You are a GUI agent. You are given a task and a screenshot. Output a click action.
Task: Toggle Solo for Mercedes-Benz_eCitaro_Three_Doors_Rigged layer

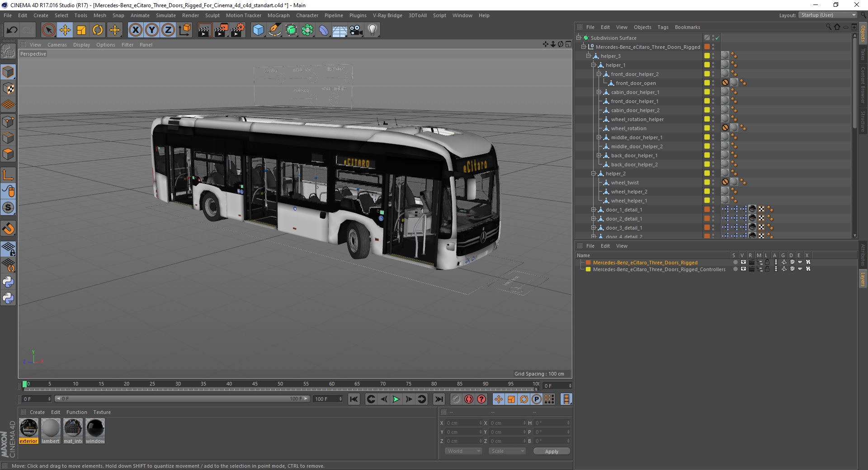coord(735,262)
